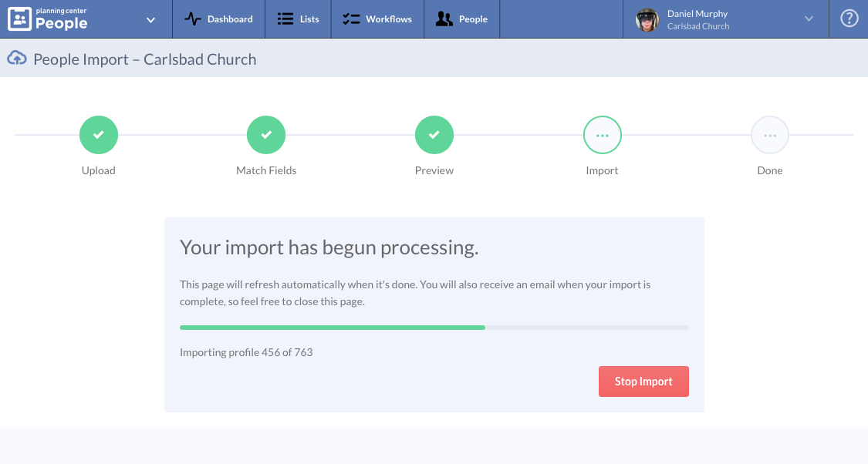Viewport: 868px width, 464px height.
Task: Click the "Importing profile 456 of 763" status text
Action: pos(246,352)
